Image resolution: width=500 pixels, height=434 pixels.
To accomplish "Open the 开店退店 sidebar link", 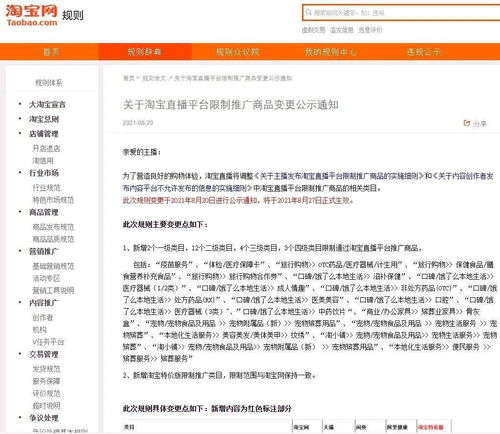I will (x=46, y=148).
